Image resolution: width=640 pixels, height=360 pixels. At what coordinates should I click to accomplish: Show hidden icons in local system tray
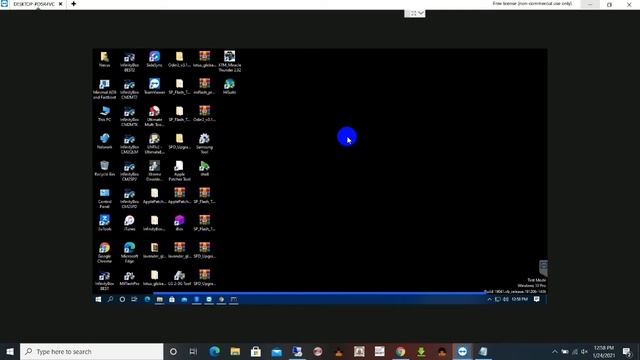click(x=554, y=351)
